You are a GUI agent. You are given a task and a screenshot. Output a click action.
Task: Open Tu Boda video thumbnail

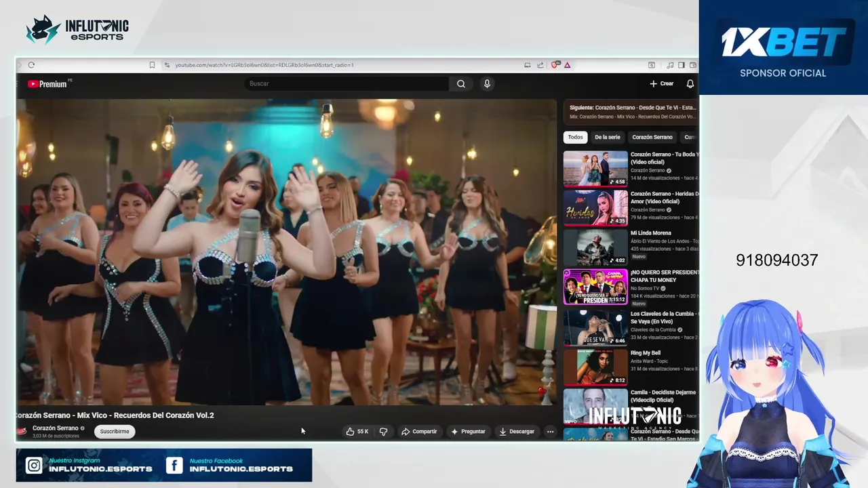tap(595, 168)
